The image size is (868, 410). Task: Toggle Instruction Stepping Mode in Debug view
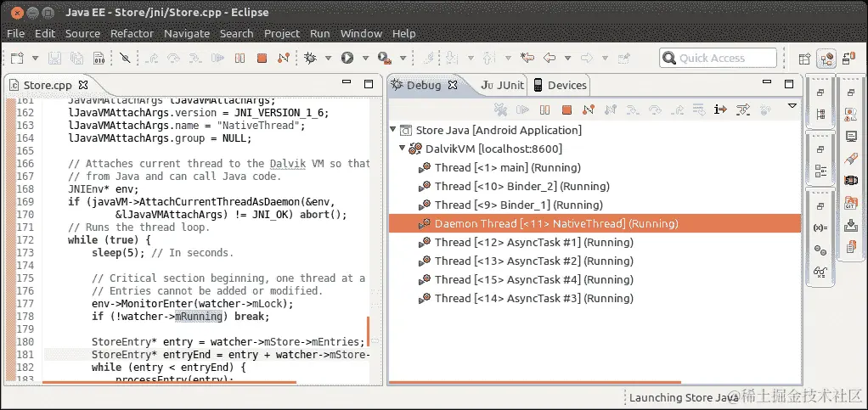tap(720, 110)
